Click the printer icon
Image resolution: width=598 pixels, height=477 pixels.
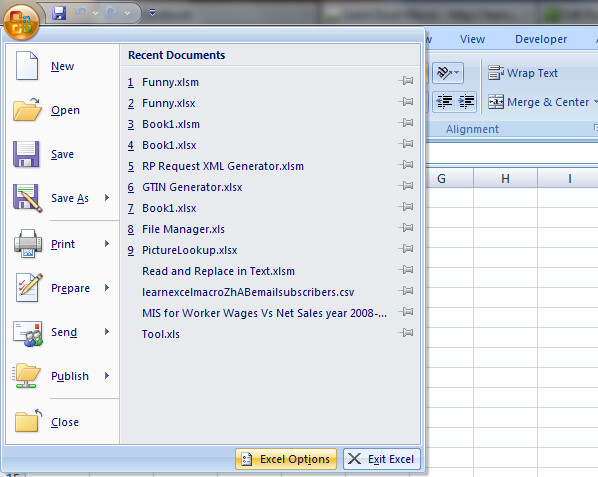(x=27, y=243)
